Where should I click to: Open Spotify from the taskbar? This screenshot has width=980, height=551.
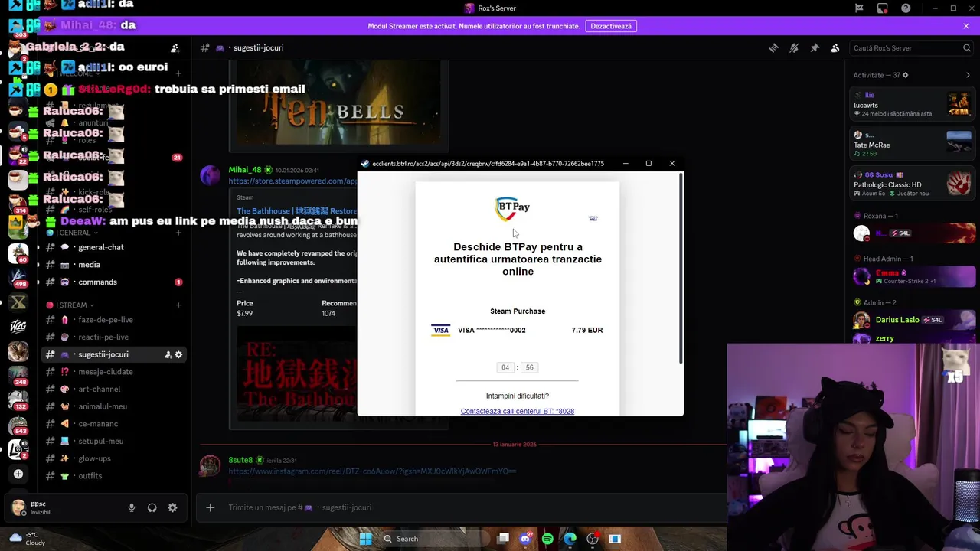click(x=547, y=539)
